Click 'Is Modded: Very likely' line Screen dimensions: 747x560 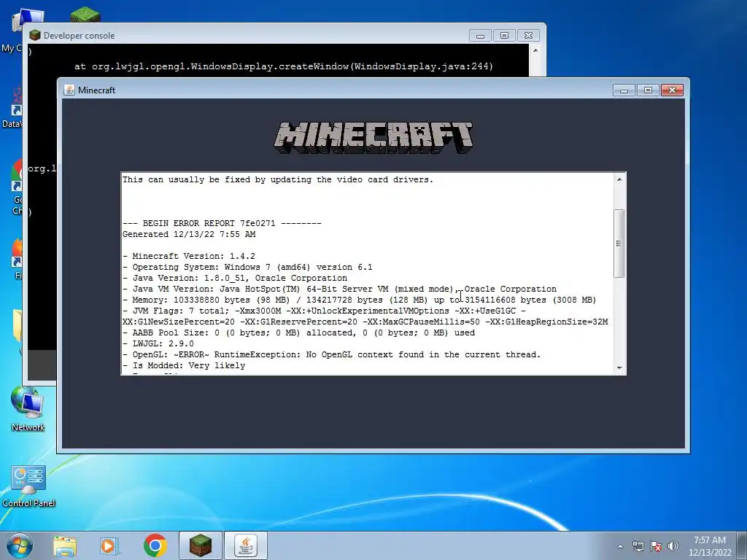[184, 366]
